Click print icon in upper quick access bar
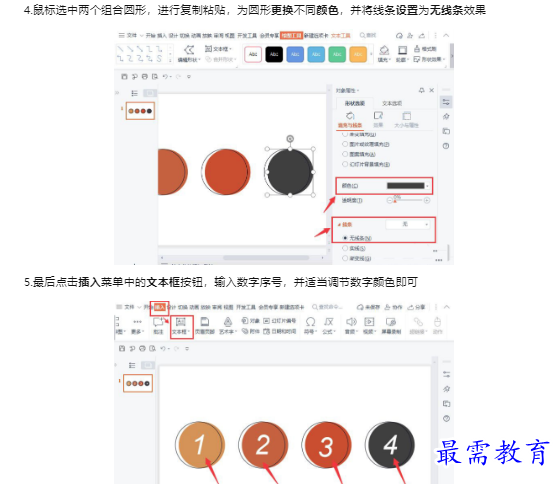Image resolution: width=558 pixels, height=484 pixels. click(144, 77)
